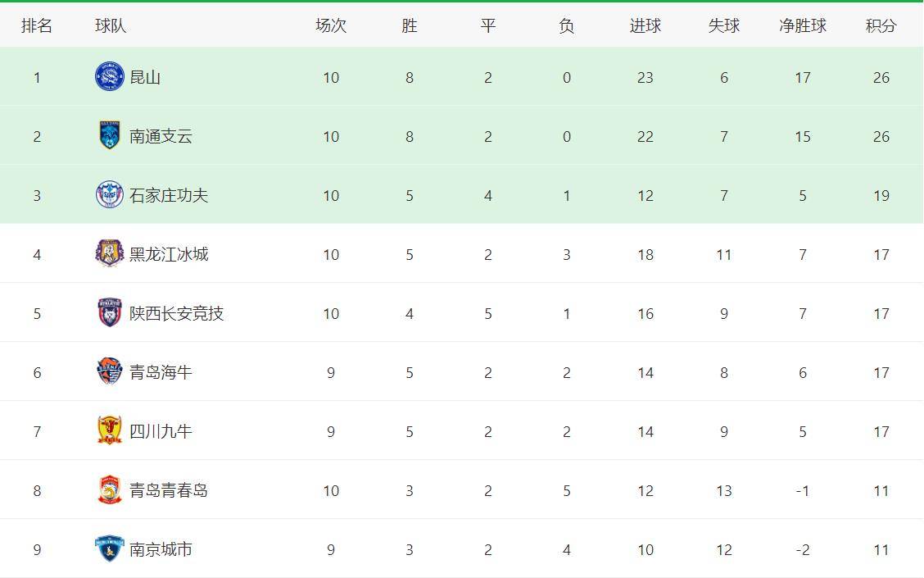Click the 四川九牛 bull logo
The height and width of the screenshot is (578, 924).
[x=110, y=430]
